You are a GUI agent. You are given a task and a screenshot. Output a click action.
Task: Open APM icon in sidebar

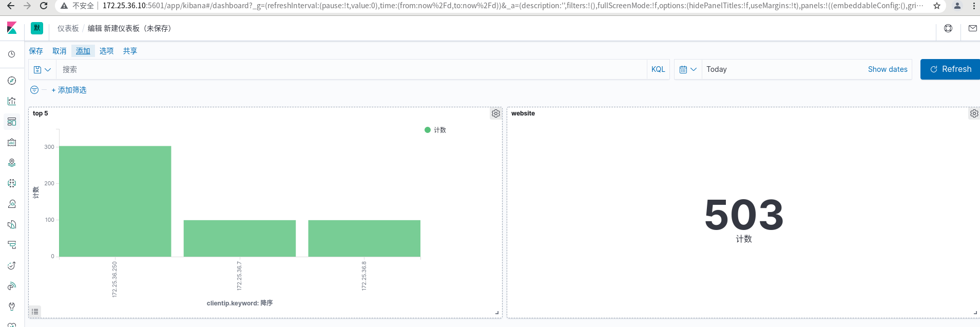pyautogui.click(x=12, y=245)
